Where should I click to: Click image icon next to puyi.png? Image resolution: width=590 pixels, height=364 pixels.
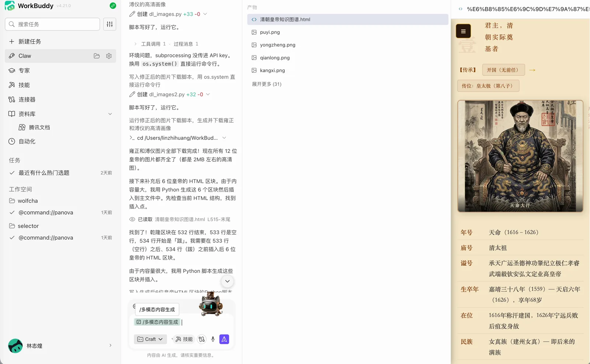point(254,32)
